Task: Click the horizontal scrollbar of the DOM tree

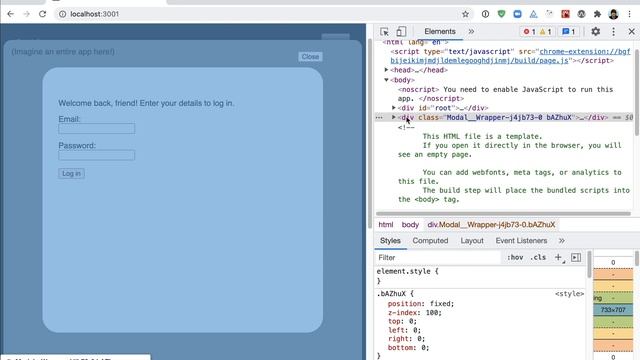Action: (x=503, y=213)
